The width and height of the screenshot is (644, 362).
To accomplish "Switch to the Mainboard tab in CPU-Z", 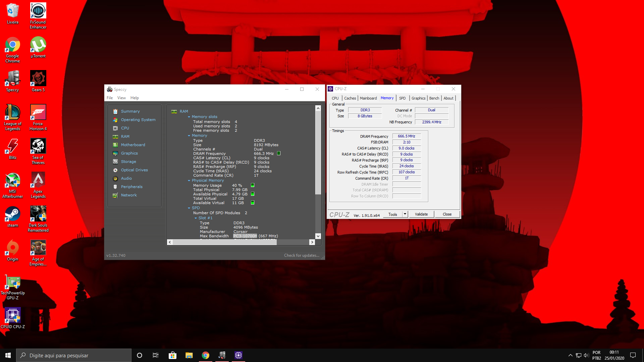I will tap(368, 98).
